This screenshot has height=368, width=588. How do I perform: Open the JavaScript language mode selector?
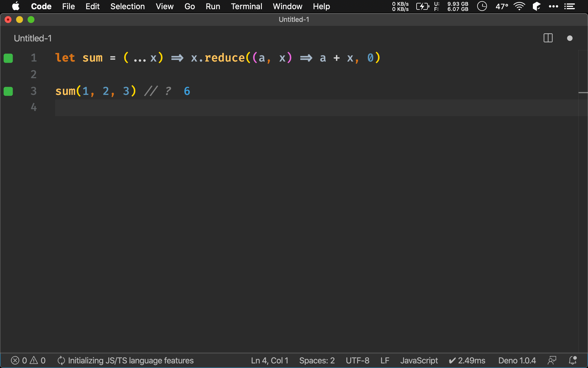coord(419,361)
